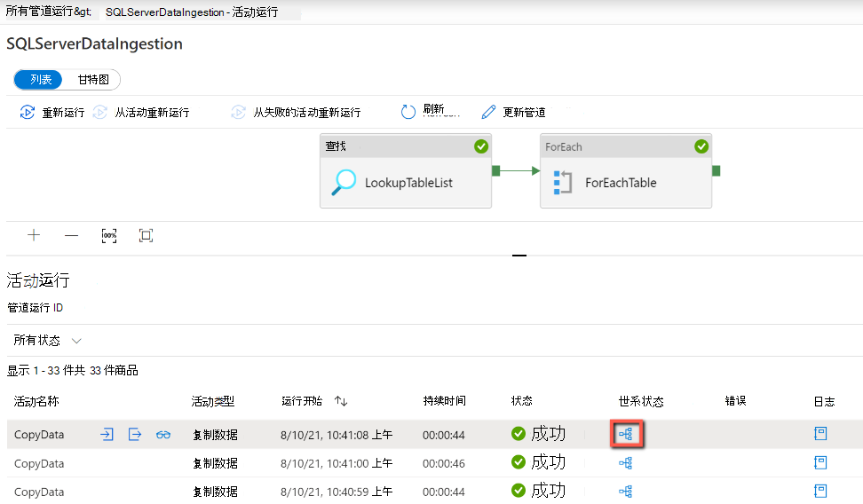Click Rerun from failed activity label
Image resolution: width=863 pixels, height=504 pixels.
pos(307,112)
